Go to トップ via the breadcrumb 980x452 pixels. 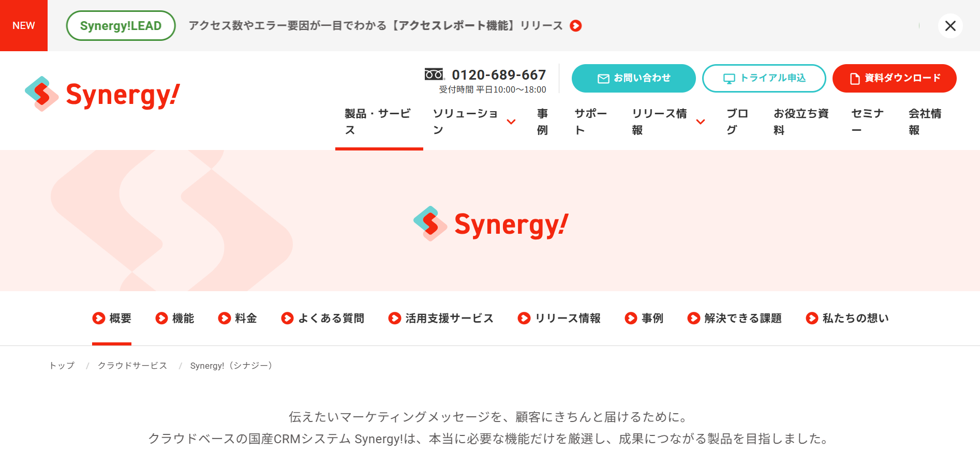(x=62, y=366)
